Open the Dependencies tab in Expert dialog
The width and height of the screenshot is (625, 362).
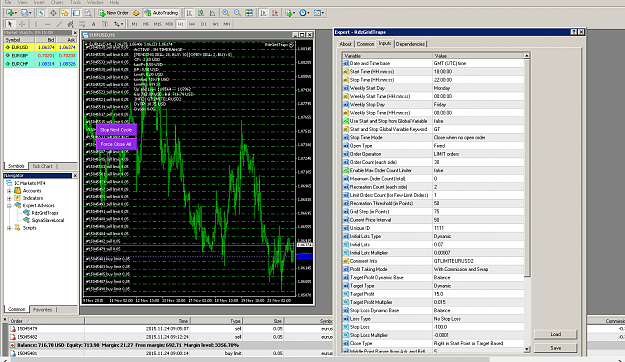click(410, 44)
